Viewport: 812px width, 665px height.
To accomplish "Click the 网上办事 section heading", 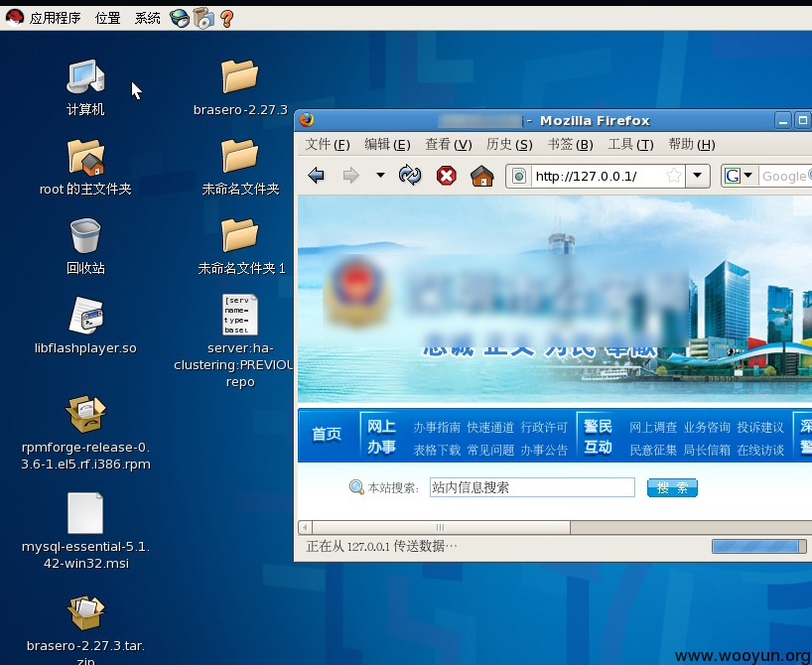I will (381, 437).
